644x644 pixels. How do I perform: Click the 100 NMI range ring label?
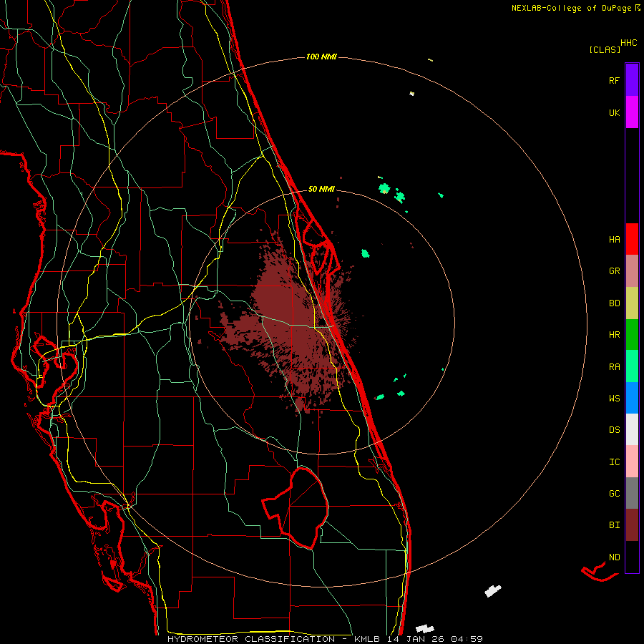pos(321,57)
